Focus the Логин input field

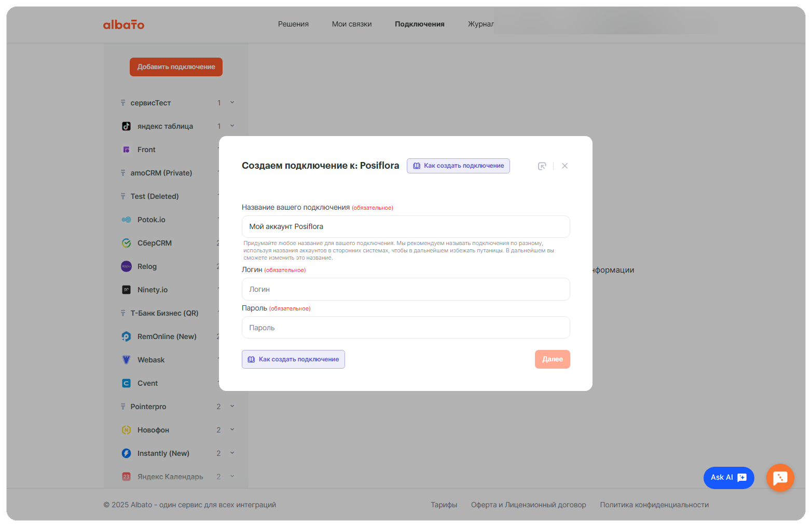[406, 289]
